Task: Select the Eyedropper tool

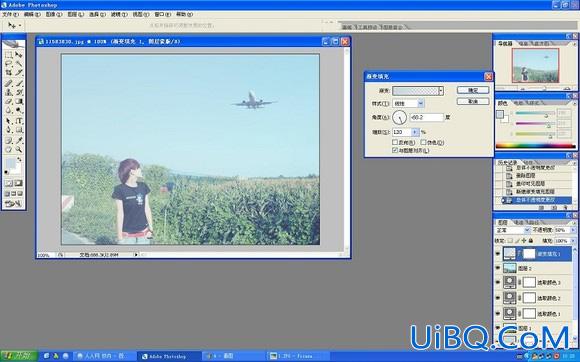Action: [x=18, y=140]
